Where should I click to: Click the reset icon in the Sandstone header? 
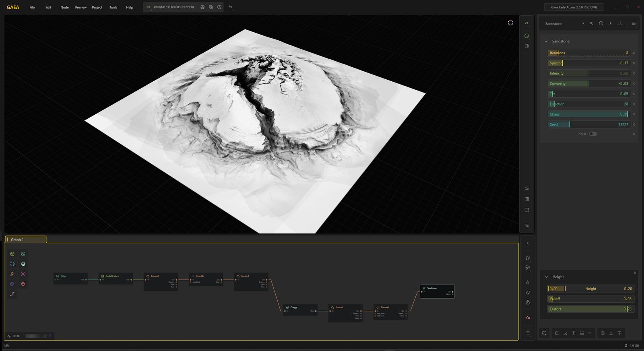pos(601,23)
